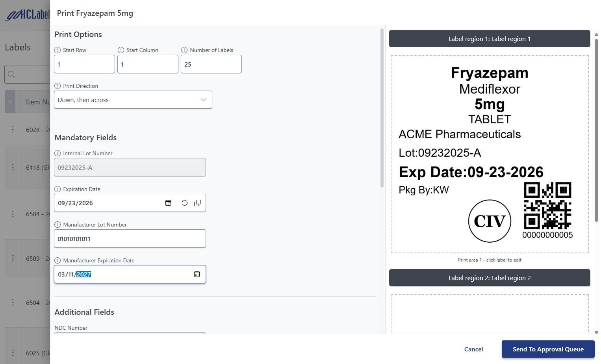Expand the Print Direction dropdown
This screenshot has width=601, height=364.
click(133, 100)
